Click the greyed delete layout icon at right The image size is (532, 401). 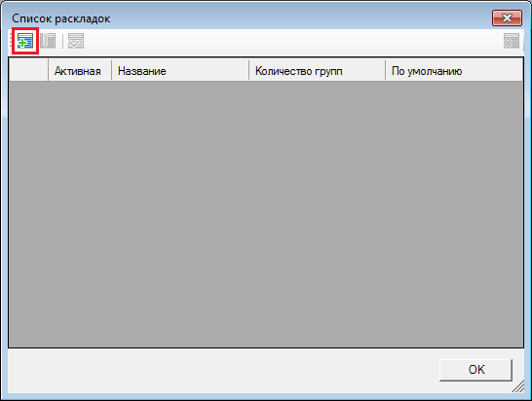512,41
